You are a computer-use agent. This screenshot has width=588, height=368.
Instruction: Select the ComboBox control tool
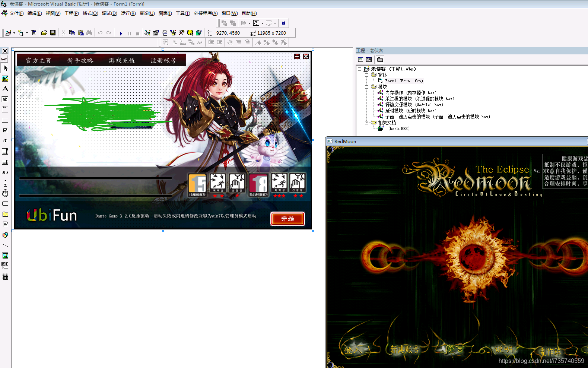(5, 152)
